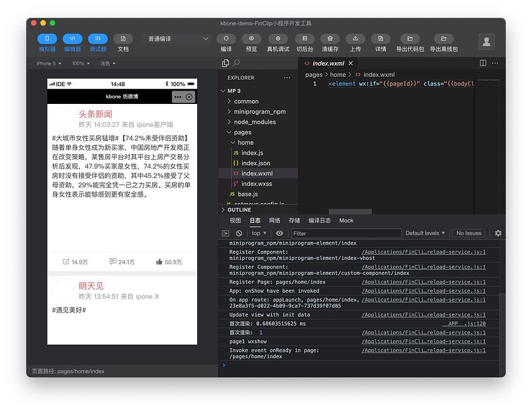The width and height of the screenshot is (532, 412).
Task: Open the Default levels dropdown
Action: pos(425,233)
